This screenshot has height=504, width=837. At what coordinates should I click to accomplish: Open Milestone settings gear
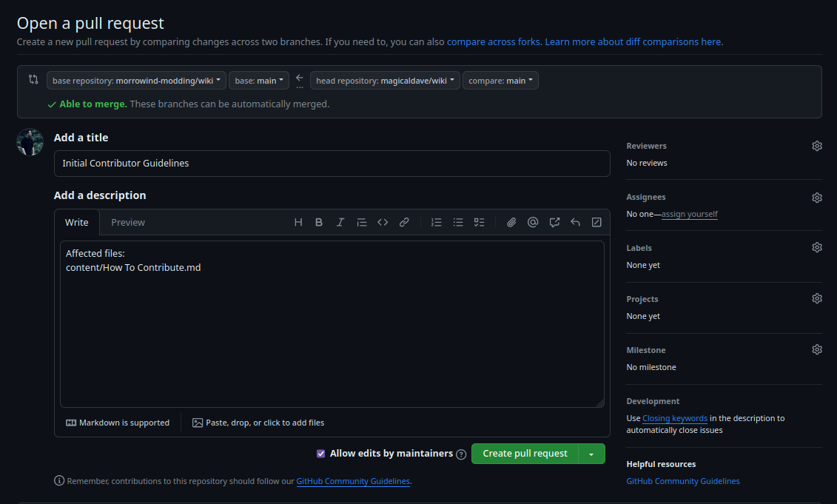(817, 350)
